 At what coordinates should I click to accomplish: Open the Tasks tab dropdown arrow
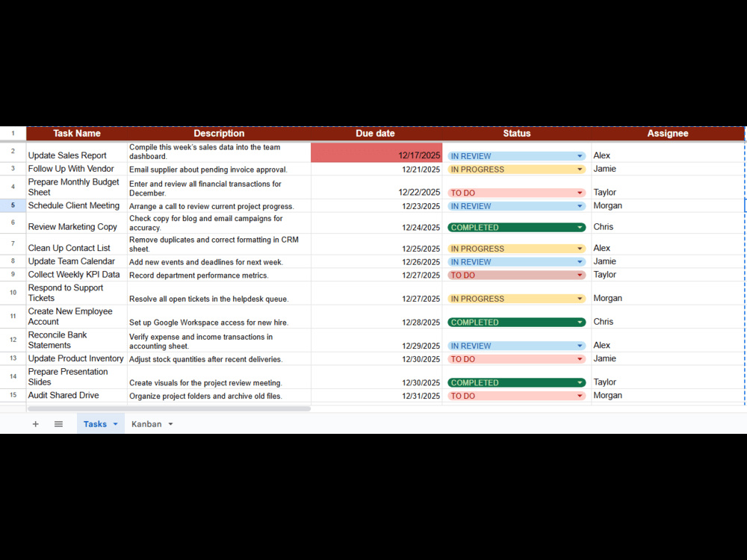[x=115, y=424]
